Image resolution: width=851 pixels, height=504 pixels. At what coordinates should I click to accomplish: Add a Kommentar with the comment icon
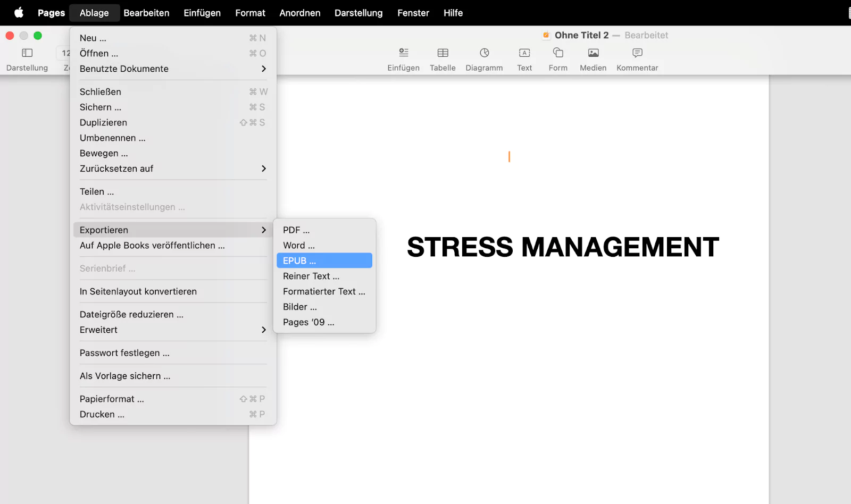coord(637,58)
